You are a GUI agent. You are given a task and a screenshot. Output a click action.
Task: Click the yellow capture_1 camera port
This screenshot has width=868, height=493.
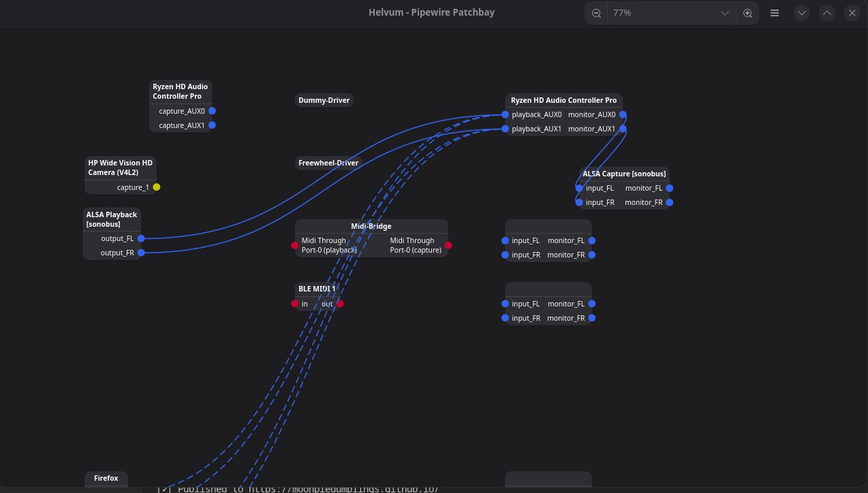coord(157,187)
